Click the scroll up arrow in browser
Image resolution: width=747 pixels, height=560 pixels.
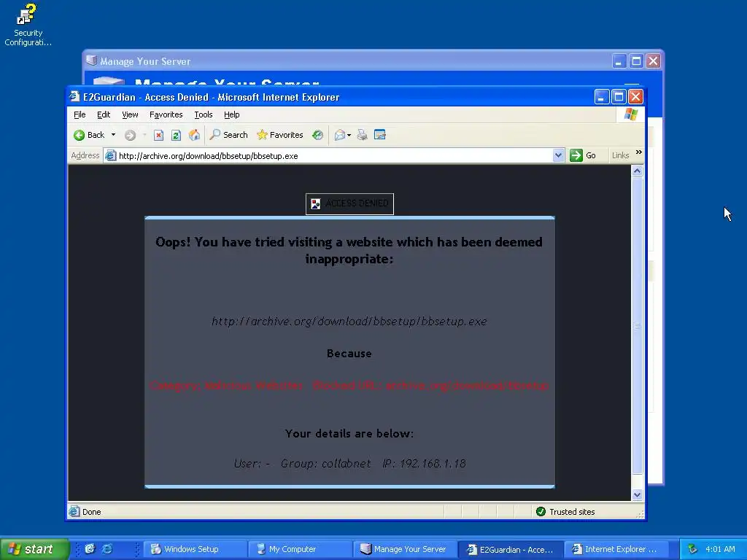point(637,171)
